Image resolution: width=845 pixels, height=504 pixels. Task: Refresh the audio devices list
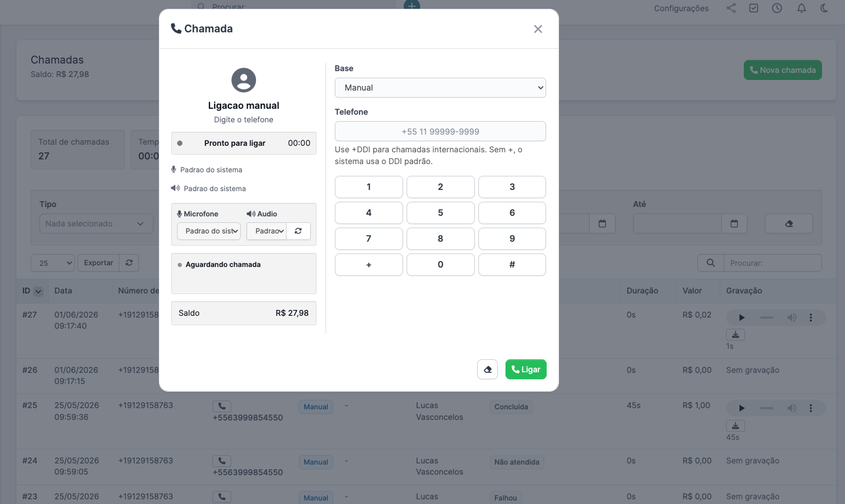[x=298, y=231]
